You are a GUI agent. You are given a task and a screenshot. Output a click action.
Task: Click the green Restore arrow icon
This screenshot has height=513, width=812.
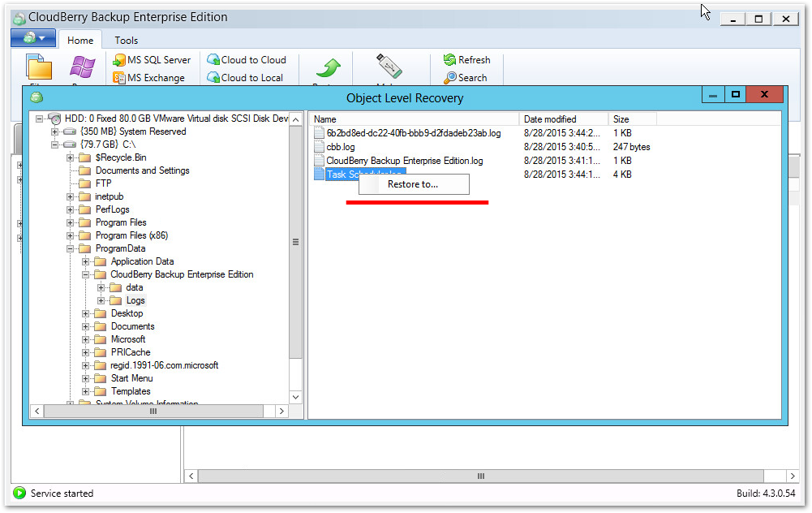[x=329, y=68]
